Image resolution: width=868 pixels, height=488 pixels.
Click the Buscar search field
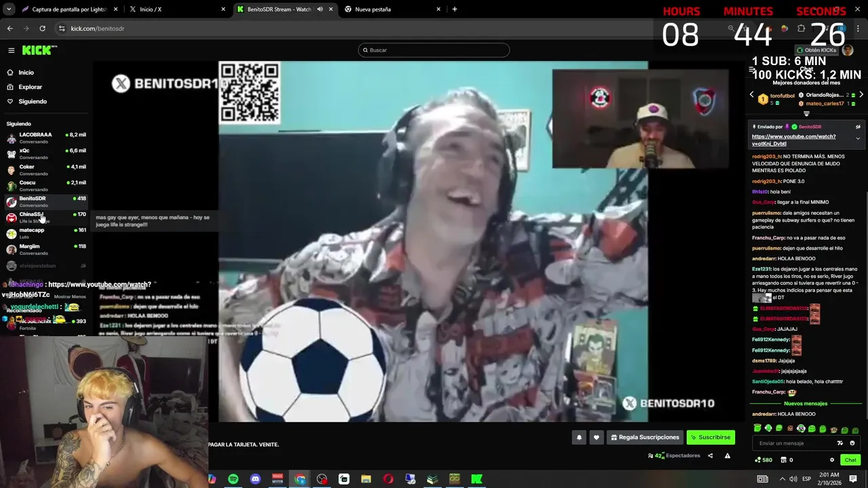coord(434,50)
